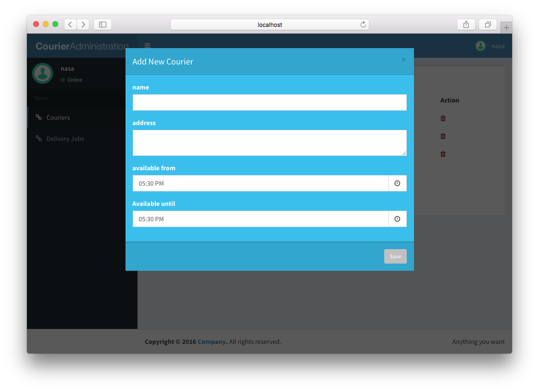
Task: Delete the first courier row
Action: pos(443,118)
